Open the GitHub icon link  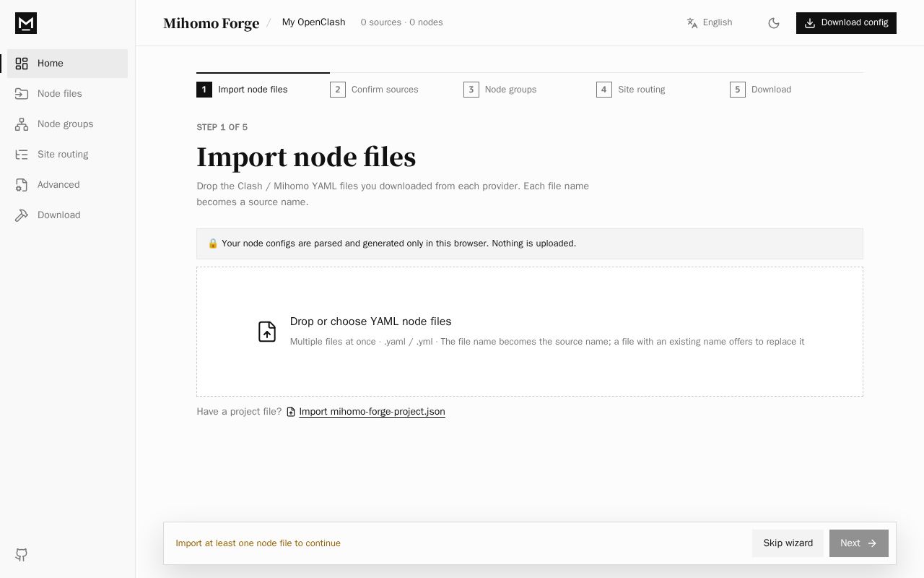[x=22, y=555]
